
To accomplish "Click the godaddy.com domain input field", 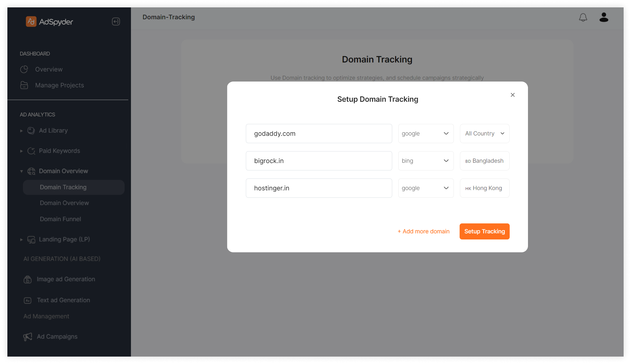I will [319, 134].
